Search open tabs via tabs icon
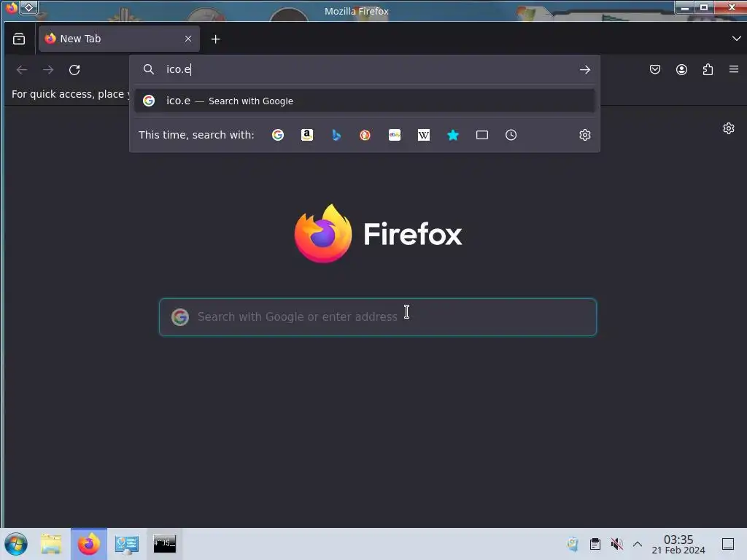The width and height of the screenshot is (747, 560). tap(482, 135)
